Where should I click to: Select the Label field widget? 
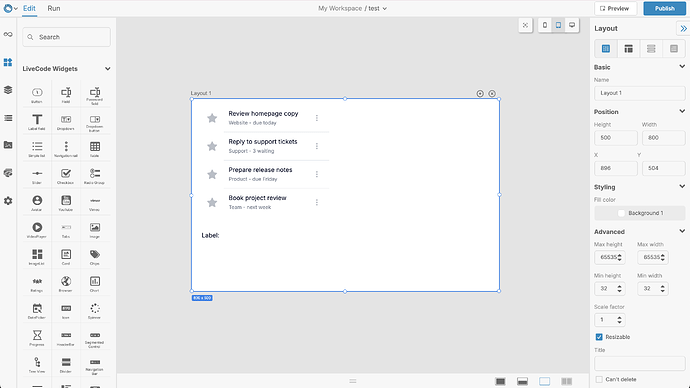click(37, 121)
